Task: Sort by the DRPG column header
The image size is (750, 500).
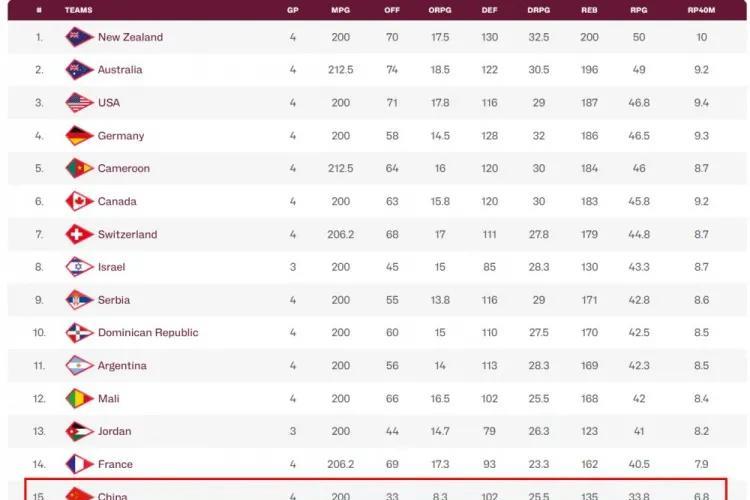Action: (x=539, y=10)
